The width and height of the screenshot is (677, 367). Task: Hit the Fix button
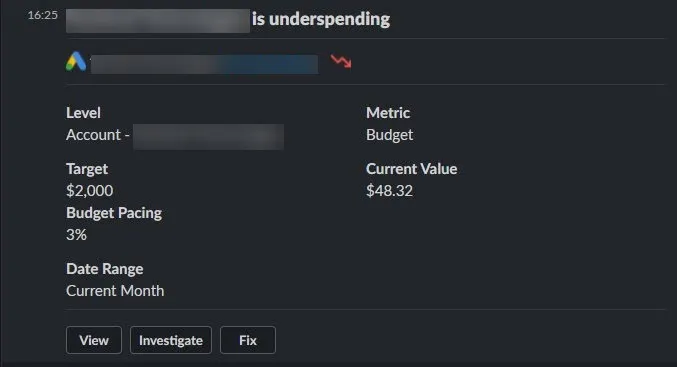coord(248,340)
